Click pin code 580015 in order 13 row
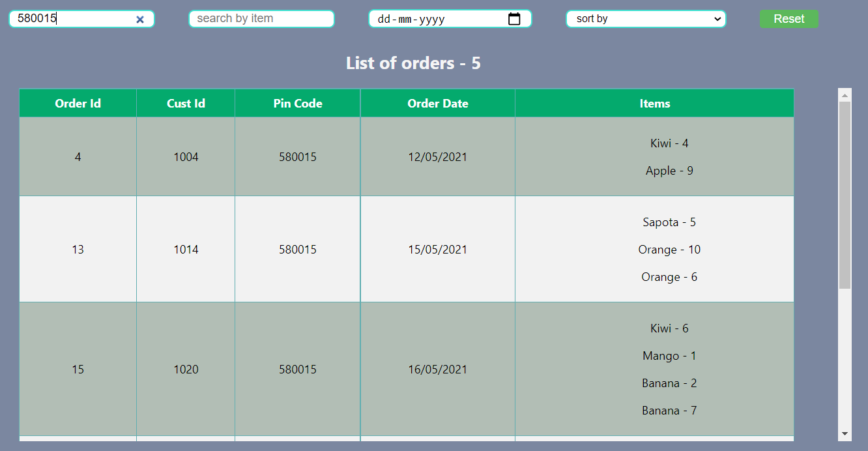The width and height of the screenshot is (868, 451). click(298, 250)
